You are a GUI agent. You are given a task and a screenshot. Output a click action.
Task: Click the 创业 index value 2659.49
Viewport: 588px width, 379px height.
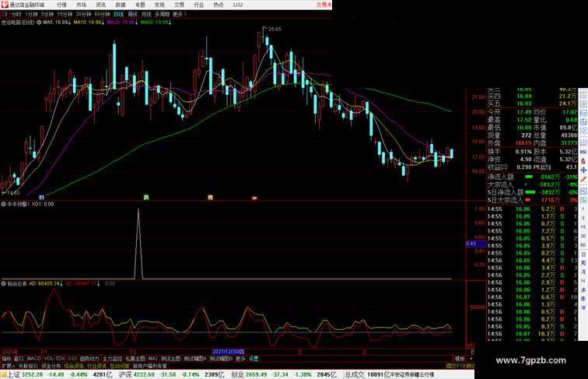click(257, 374)
